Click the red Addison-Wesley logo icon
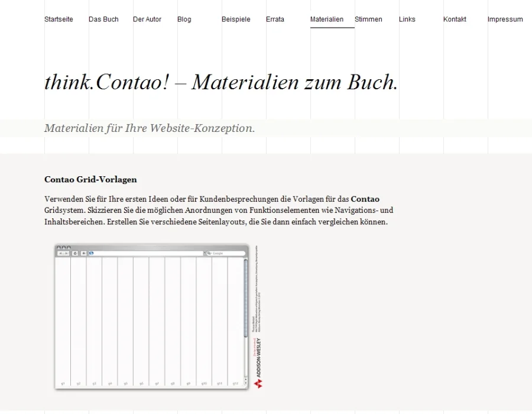The image size is (532, 414). tap(258, 384)
